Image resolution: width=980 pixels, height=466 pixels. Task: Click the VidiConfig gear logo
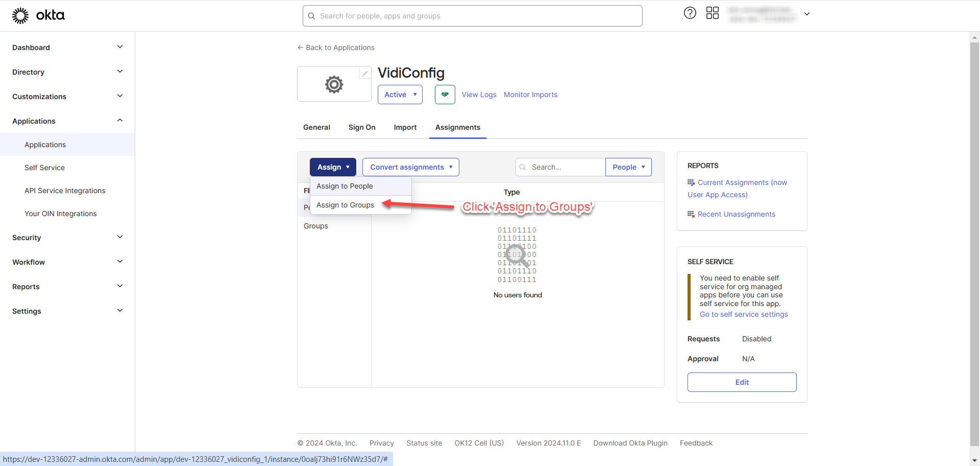(x=334, y=84)
